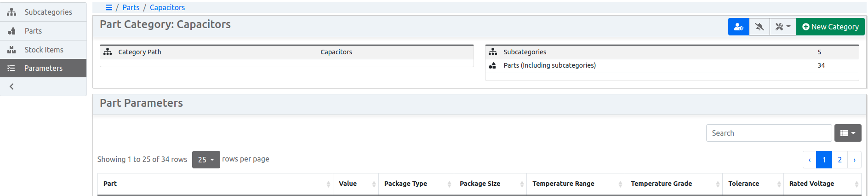This screenshot has width=868, height=196.
Task: Open the category tools wrench dropdown
Action: coord(782,27)
